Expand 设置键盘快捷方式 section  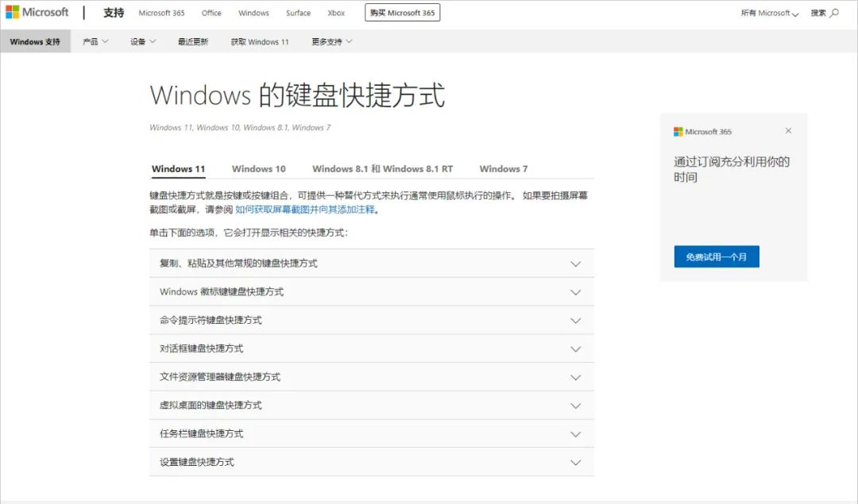point(372,463)
